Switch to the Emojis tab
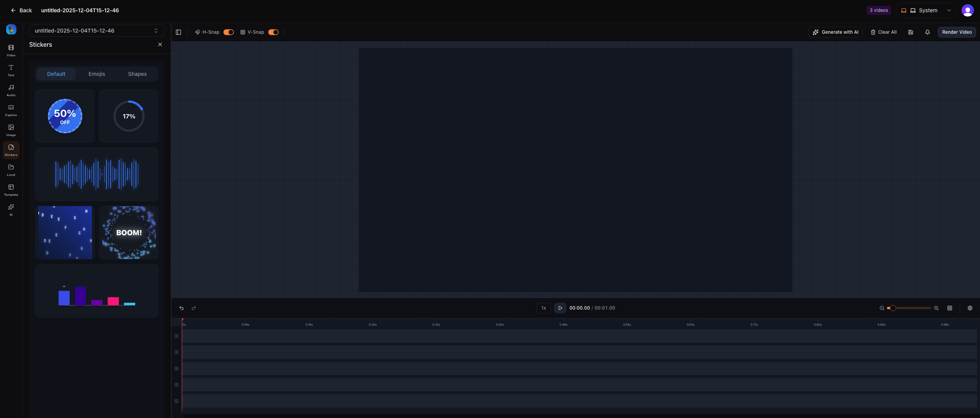This screenshot has width=980, height=418. 97,74
